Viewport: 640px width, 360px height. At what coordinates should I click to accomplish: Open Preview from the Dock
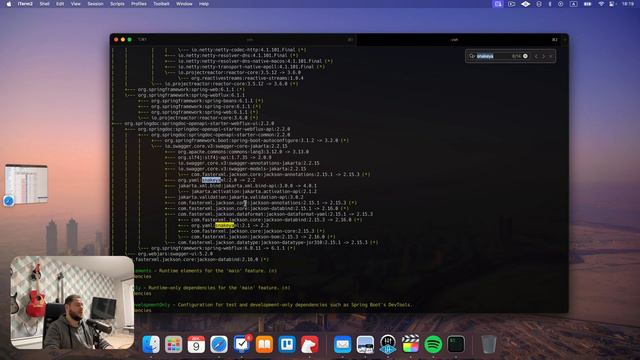[x=365, y=344]
